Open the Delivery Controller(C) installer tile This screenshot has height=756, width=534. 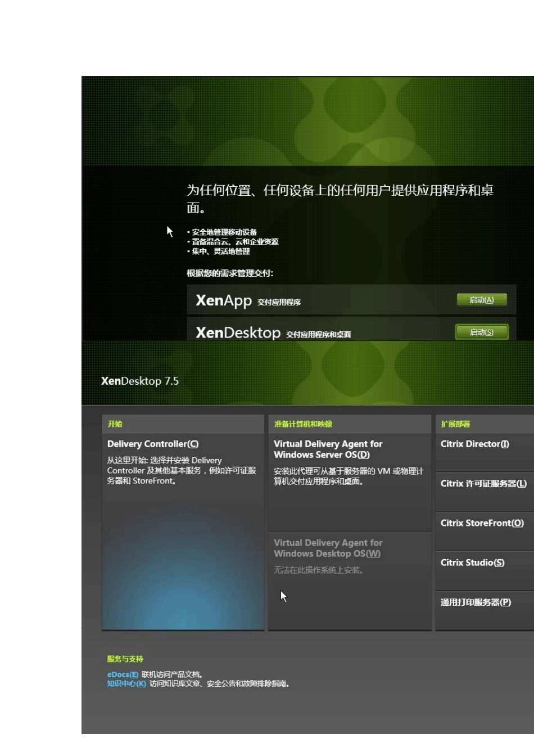(183, 531)
